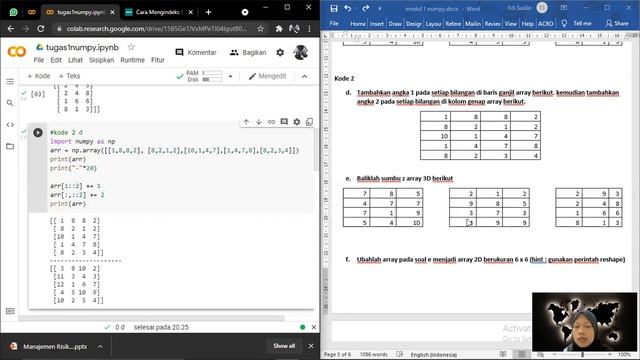Image resolution: width=640 pixels, height=360 pixels.
Task: Click Show all downloads button
Action: [284, 346]
